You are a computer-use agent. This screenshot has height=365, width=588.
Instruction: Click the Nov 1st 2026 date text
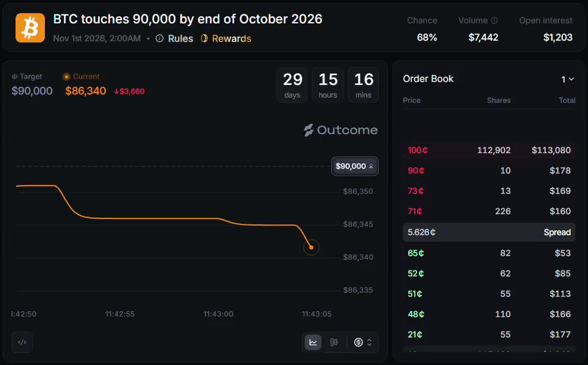(97, 38)
